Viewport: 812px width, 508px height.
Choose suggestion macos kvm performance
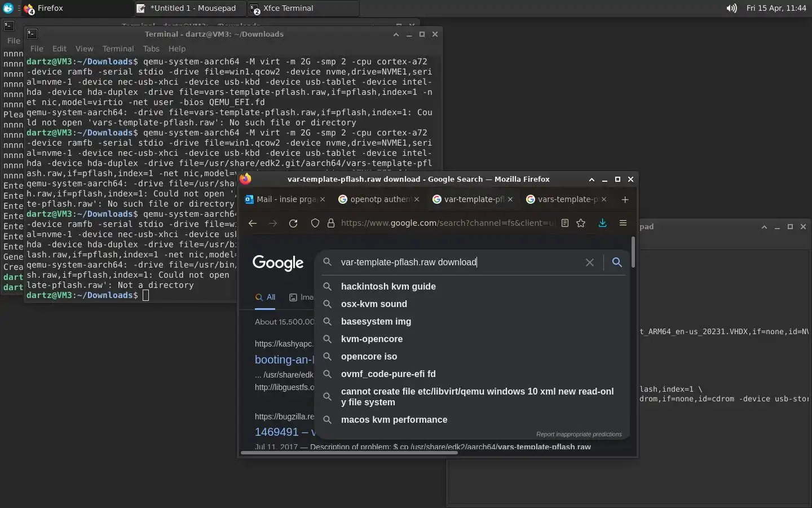[x=472, y=420]
